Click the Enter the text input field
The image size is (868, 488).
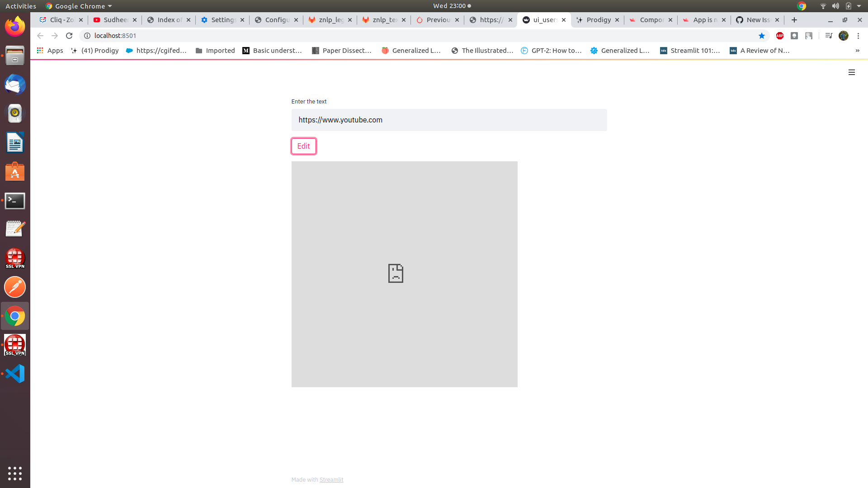pos(448,120)
